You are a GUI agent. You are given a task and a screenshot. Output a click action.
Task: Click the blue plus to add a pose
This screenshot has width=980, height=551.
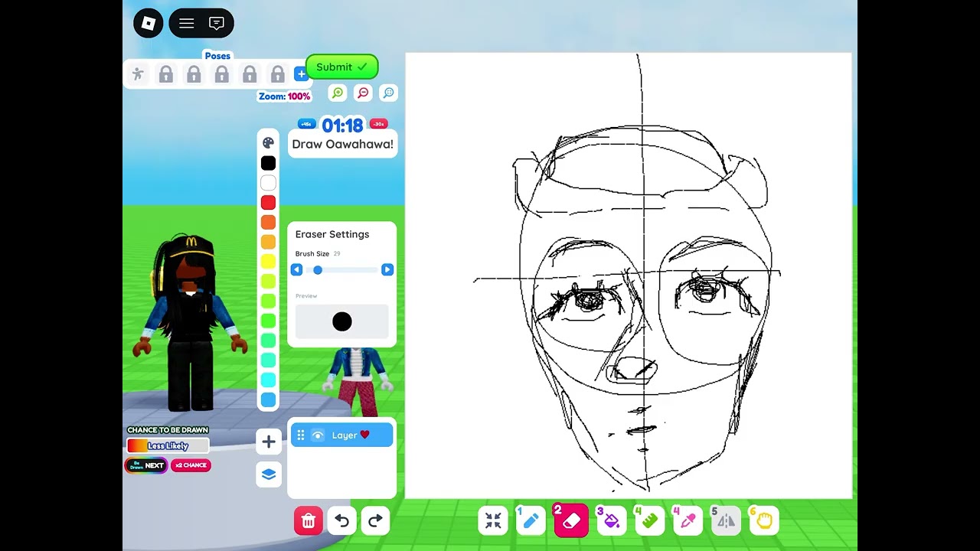pos(301,74)
